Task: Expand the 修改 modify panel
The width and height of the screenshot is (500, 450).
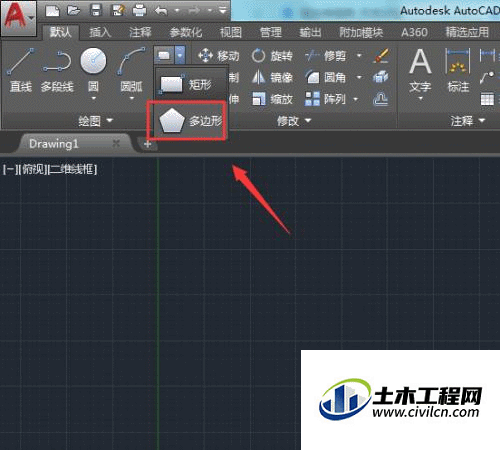Action: (x=294, y=121)
